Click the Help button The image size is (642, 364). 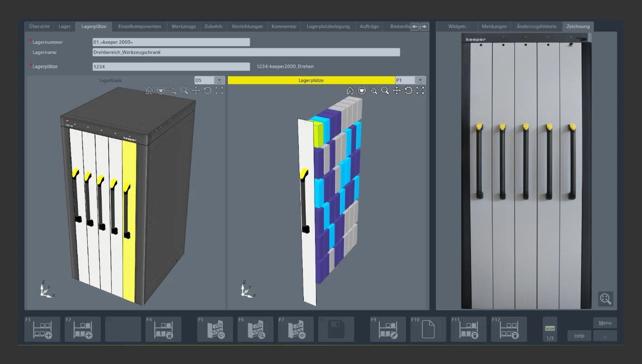(579, 336)
